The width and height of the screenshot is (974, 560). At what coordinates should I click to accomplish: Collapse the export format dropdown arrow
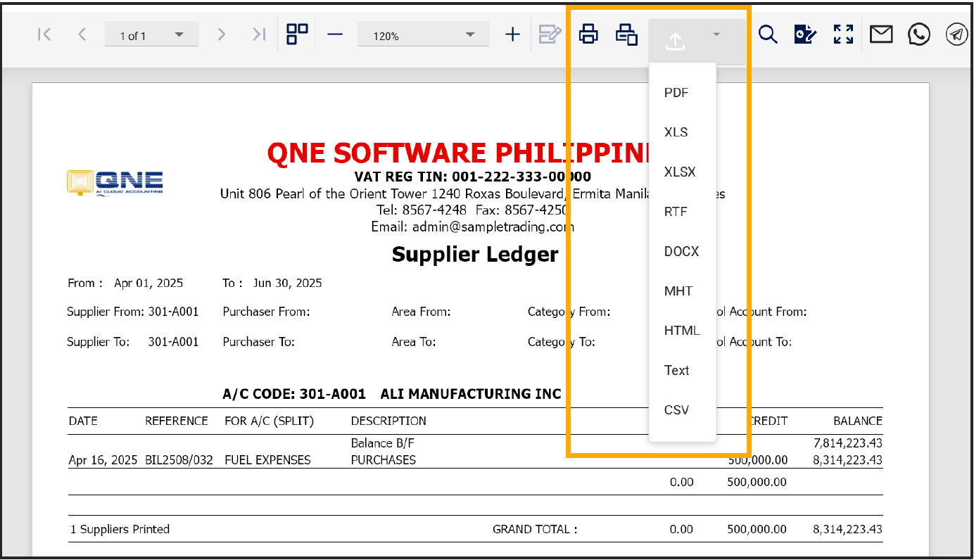tap(716, 34)
